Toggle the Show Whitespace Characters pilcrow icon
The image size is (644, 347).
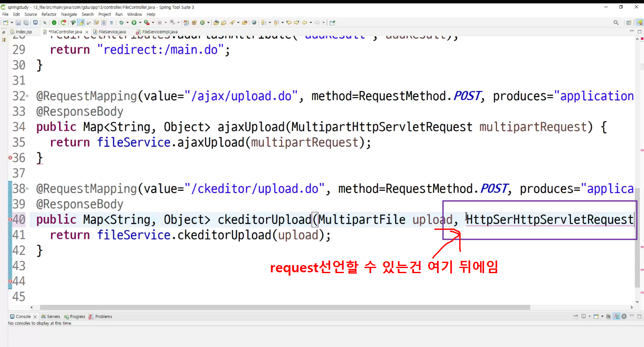point(111,23)
